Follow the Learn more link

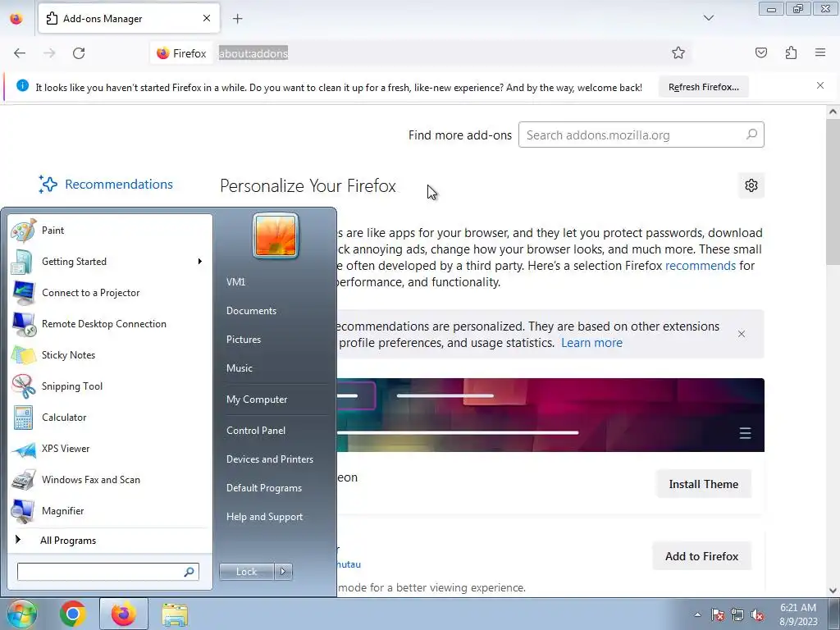pos(591,343)
